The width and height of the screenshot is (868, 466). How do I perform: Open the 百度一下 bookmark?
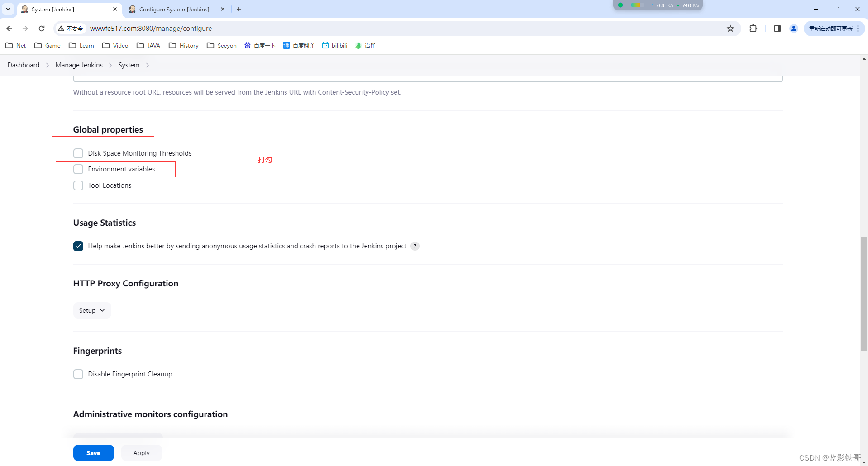click(260, 45)
